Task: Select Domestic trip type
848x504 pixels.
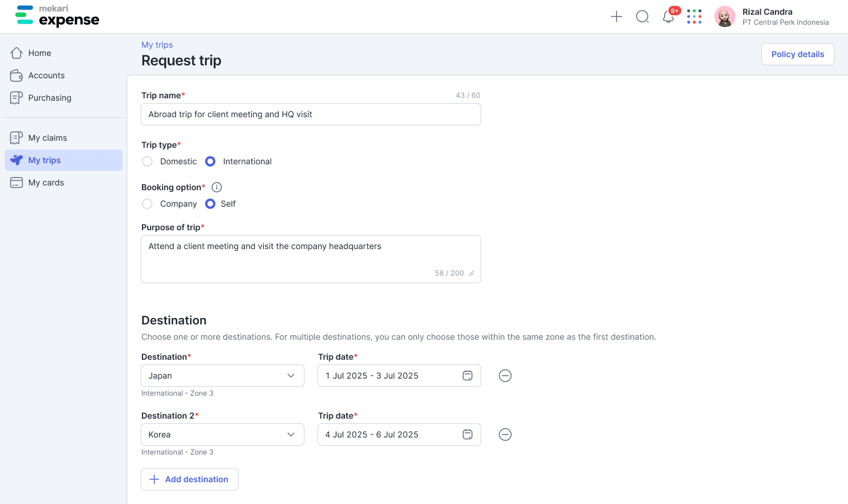Action: (148, 161)
